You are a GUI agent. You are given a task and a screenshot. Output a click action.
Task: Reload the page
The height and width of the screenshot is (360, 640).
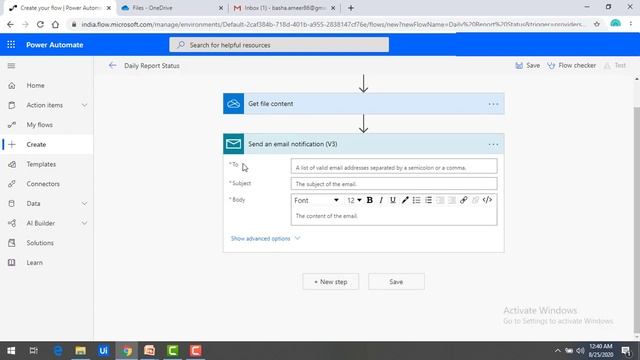pyautogui.click(x=40, y=24)
